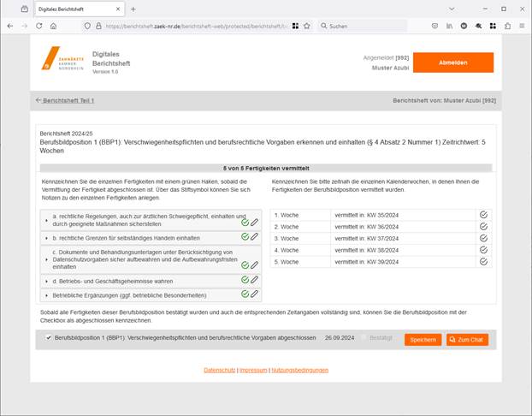This screenshot has height=416, width=532.
Task: Open the Nutzungsbedingungen link
Action: (x=300, y=370)
